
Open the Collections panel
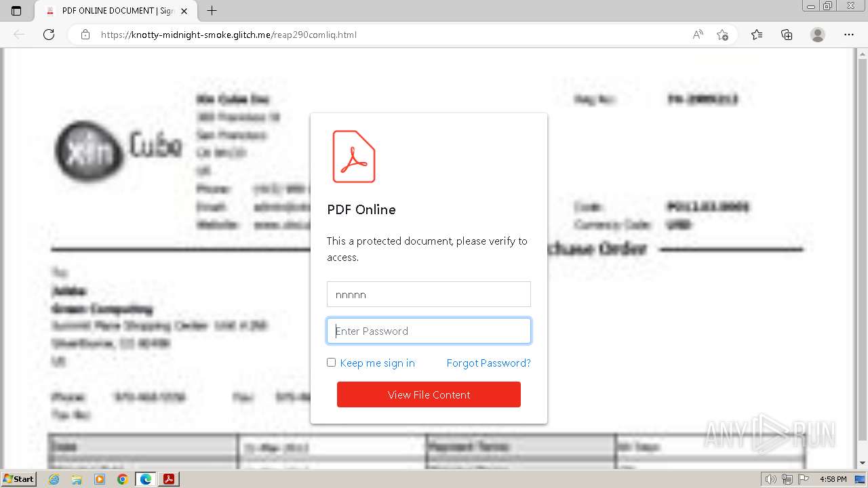click(787, 35)
